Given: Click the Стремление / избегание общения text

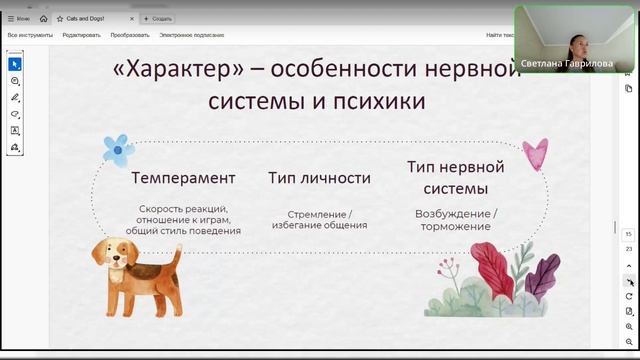Looking at the screenshot, I should [x=320, y=220].
